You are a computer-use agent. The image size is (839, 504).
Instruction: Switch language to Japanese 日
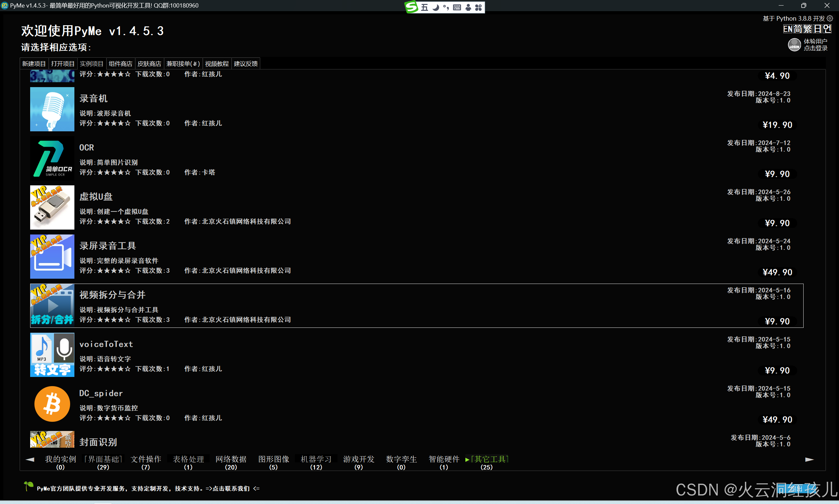[817, 29]
